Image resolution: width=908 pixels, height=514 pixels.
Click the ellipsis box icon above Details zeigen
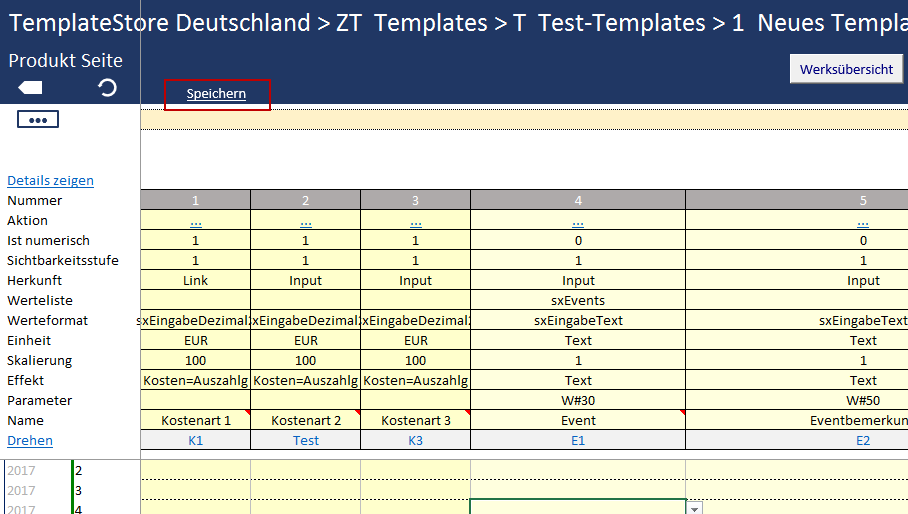38,120
